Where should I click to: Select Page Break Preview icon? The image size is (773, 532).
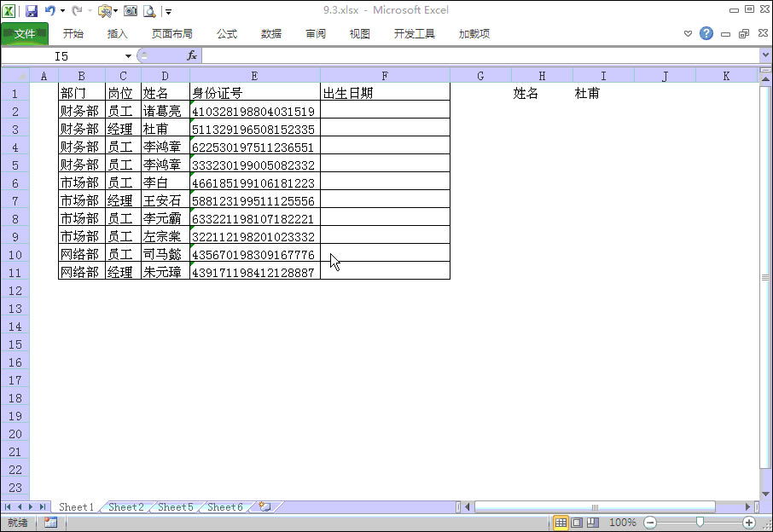[593, 523]
